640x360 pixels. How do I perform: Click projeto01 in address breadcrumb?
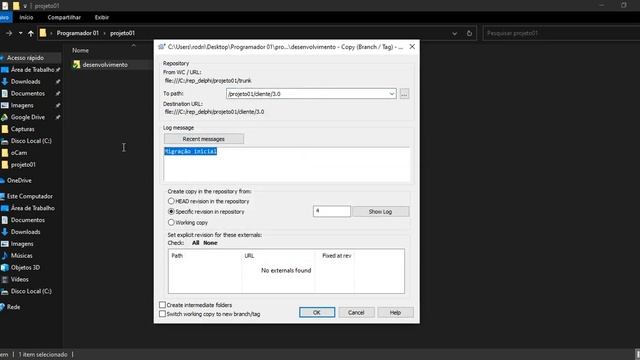pos(122,33)
